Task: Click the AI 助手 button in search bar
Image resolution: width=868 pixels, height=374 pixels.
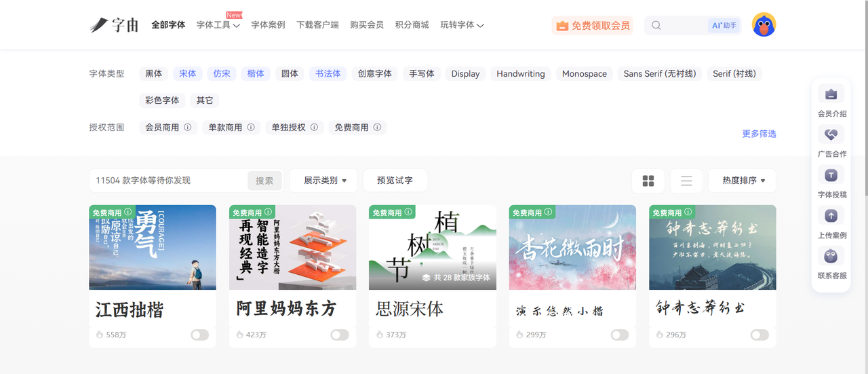Action: coord(724,26)
